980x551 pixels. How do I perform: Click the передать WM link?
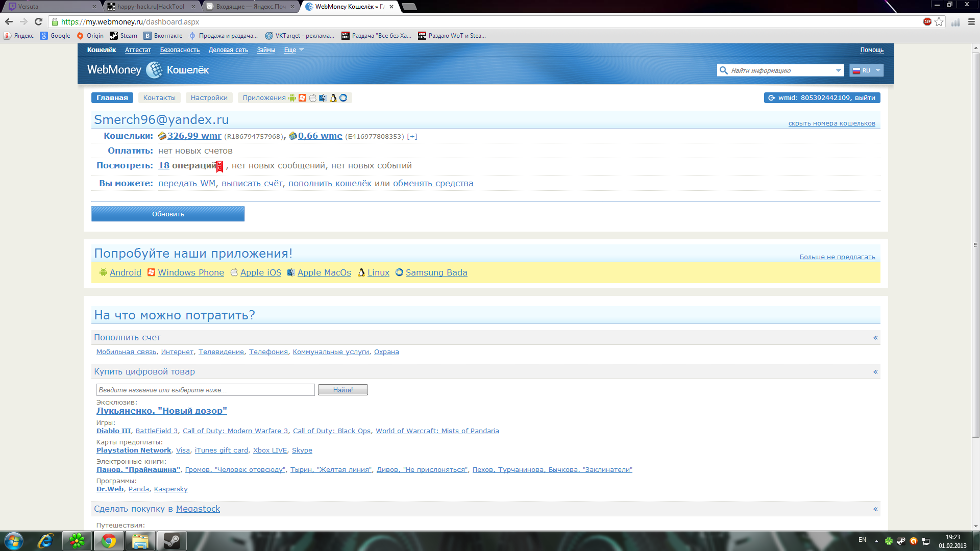[x=187, y=184]
